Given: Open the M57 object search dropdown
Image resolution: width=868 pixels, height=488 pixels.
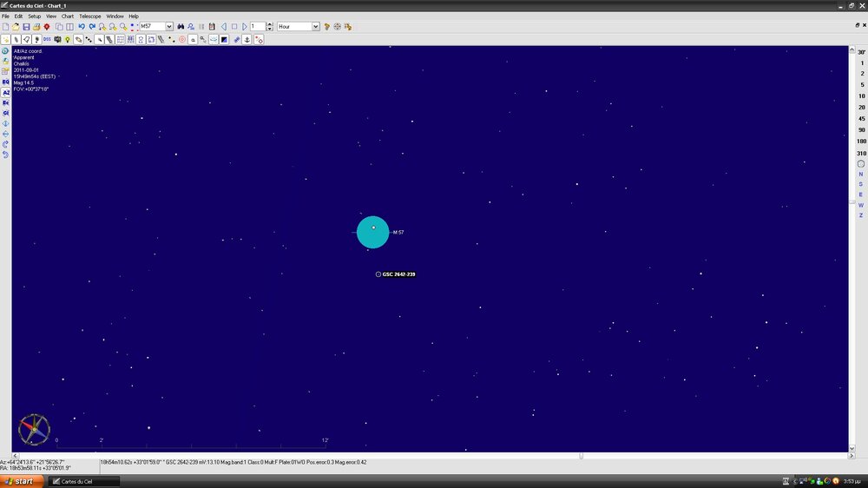Looking at the screenshot, I should pyautogui.click(x=168, y=27).
